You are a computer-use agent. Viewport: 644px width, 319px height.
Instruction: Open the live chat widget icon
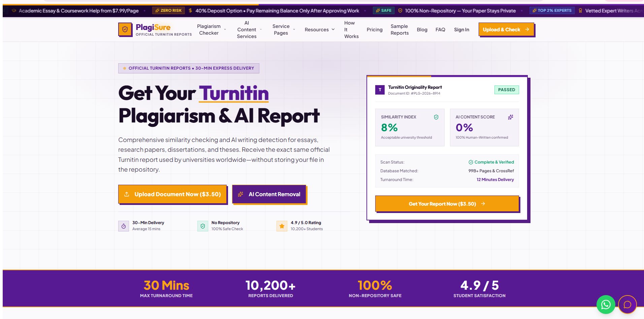pyautogui.click(x=627, y=305)
